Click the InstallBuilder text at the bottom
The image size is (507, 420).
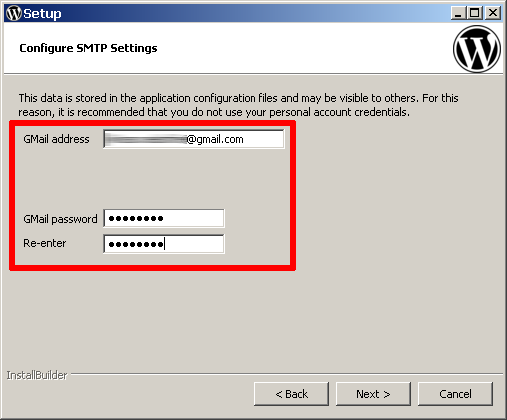(x=37, y=375)
